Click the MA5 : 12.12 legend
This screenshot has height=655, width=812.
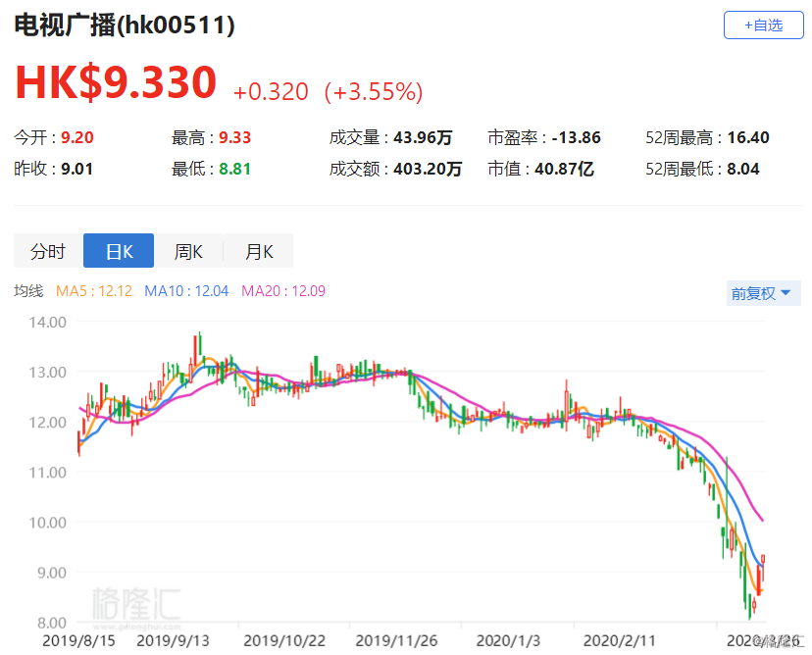(x=94, y=291)
